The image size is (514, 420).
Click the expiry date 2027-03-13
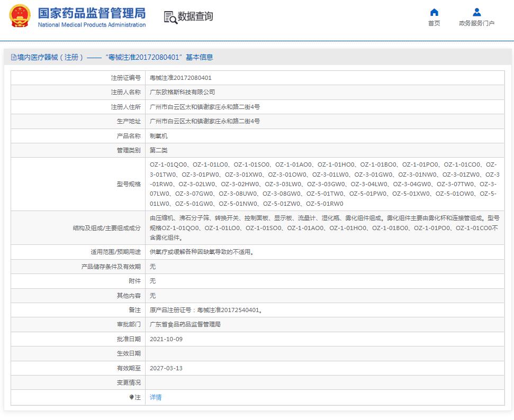pos(166,368)
